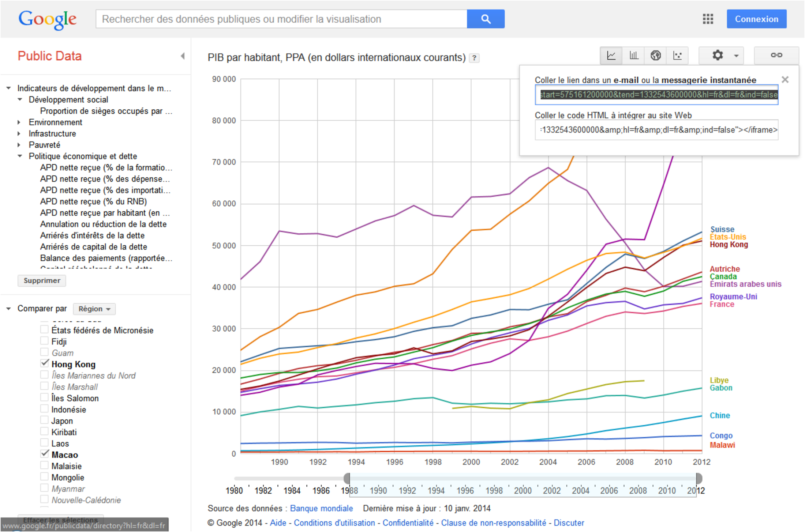Open the Google apps grid
805x532 pixels.
click(x=708, y=19)
